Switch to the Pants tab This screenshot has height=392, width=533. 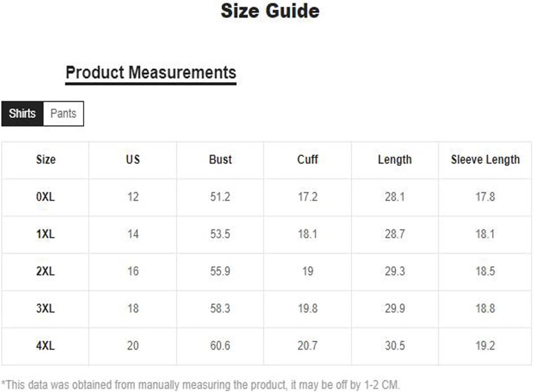coord(63,114)
